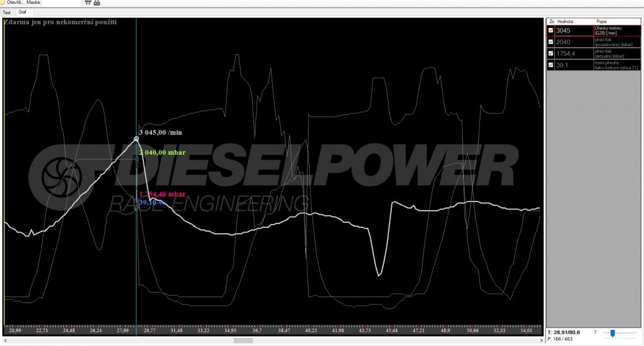Click time axis label 34,95
This screenshot has height=346, width=644.
[x=230, y=331]
